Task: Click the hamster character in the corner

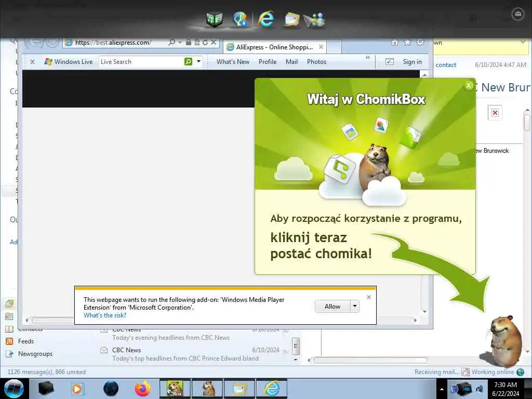Action: pyautogui.click(x=504, y=341)
